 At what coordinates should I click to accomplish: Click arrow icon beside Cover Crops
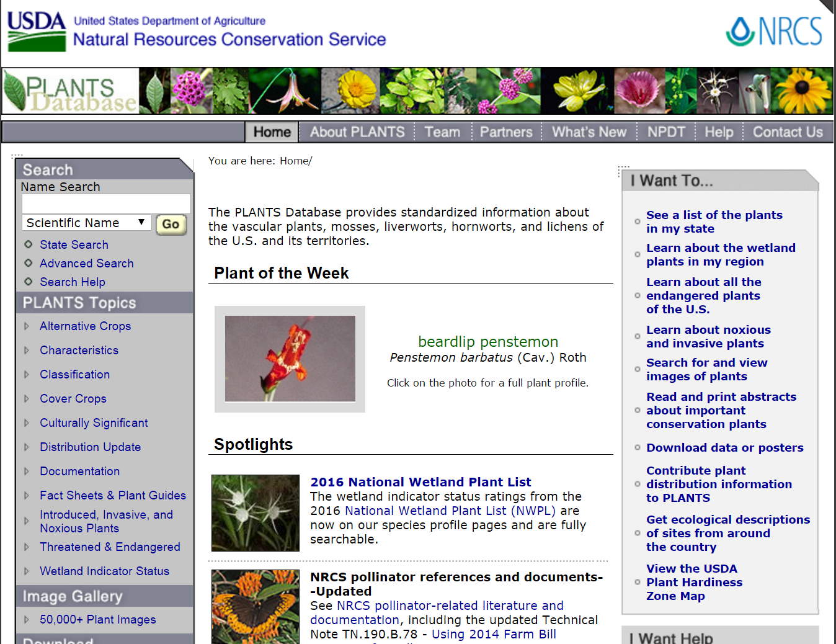27,399
